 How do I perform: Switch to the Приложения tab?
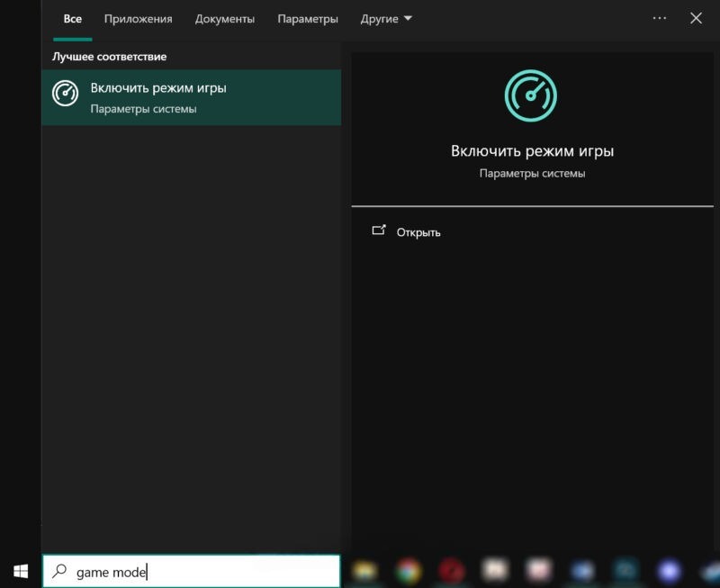click(x=138, y=19)
